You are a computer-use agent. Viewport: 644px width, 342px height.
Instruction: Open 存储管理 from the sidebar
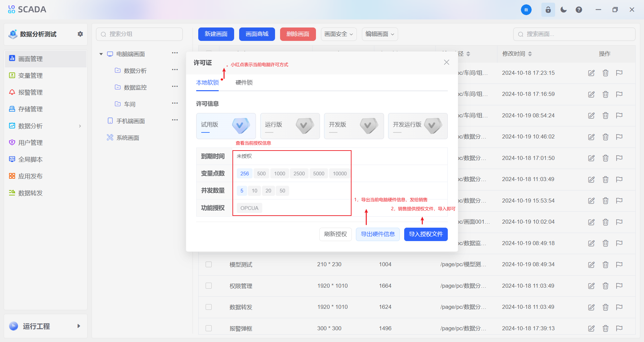tap(30, 109)
